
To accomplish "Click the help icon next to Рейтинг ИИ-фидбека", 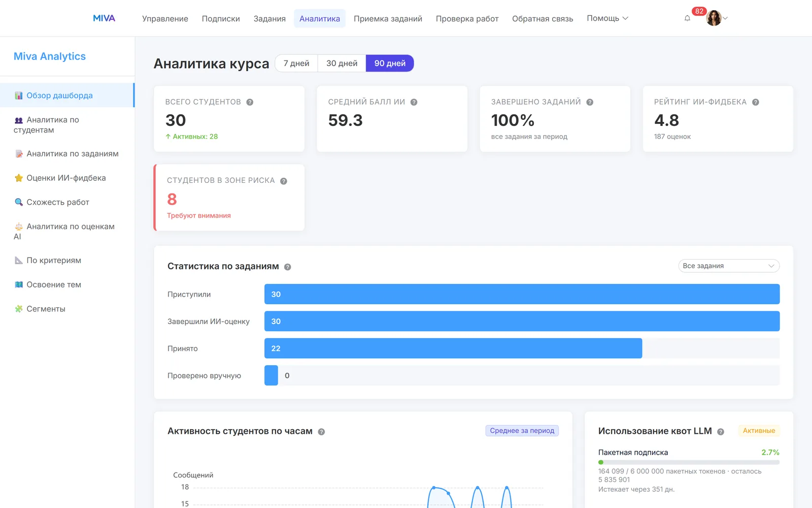I will (x=755, y=102).
